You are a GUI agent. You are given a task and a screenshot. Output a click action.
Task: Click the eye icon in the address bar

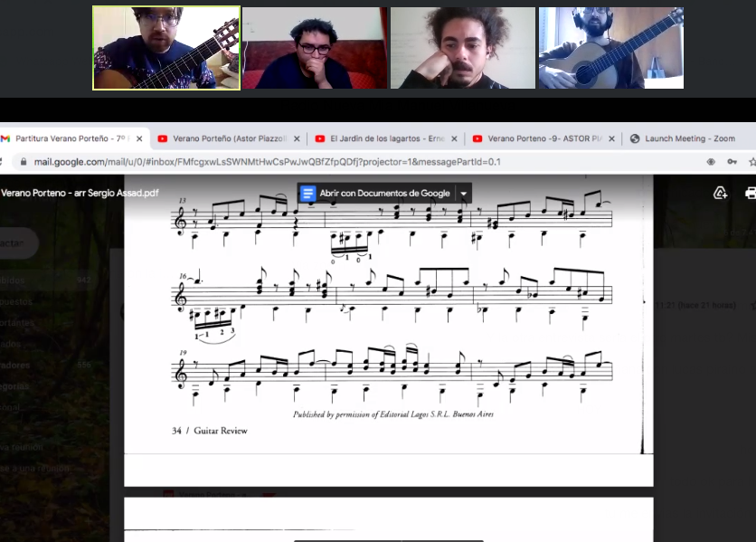(x=711, y=162)
